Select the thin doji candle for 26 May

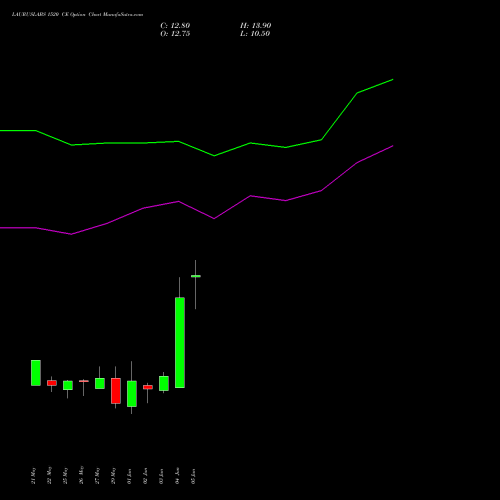[x=84, y=381]
